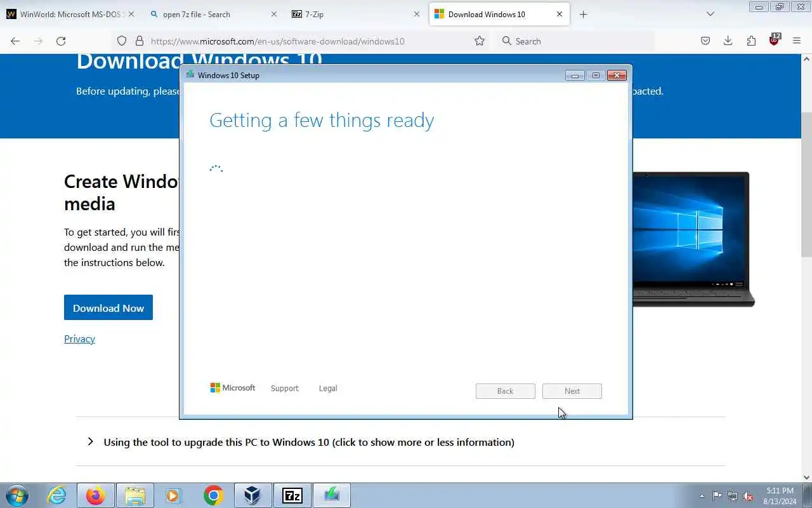List all tabs dropdown arrow
Image resolution: width=812 pixels, height=508 pixels.
pos(710,14)
